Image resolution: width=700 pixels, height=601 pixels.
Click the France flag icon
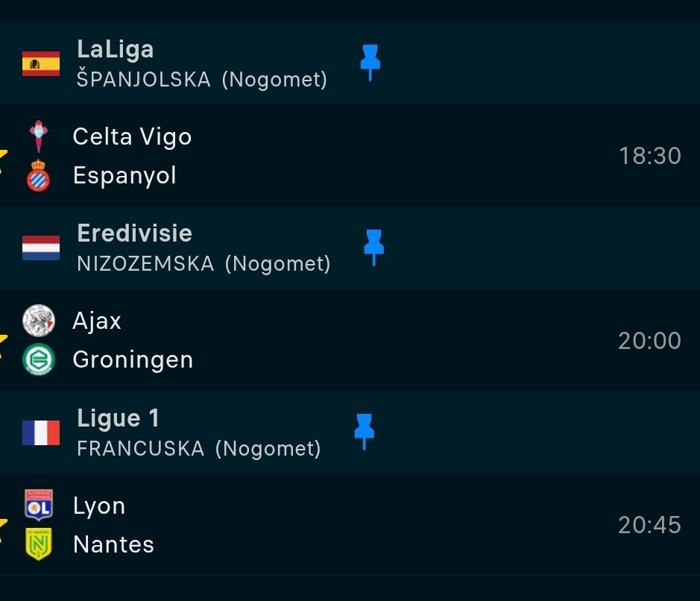pyautogui.click(x=41, y=432)
